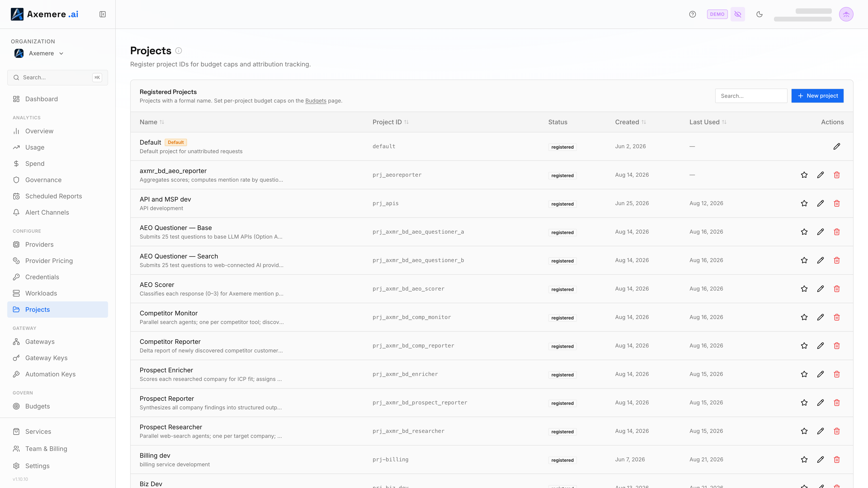Edit the AEO Questioner — Base project
Image resolution: width=868 pixels, height=488 pixels.
coord(821,232)
